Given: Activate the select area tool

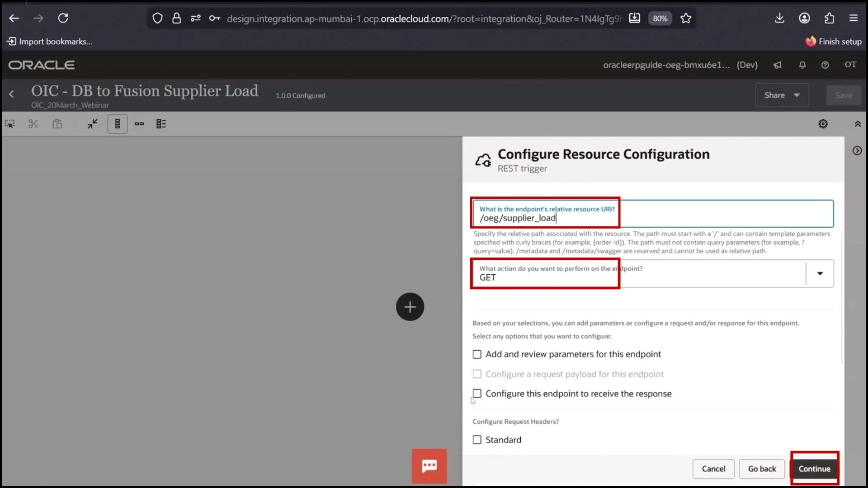Looking at the screenshot, I should pos(10,124).
